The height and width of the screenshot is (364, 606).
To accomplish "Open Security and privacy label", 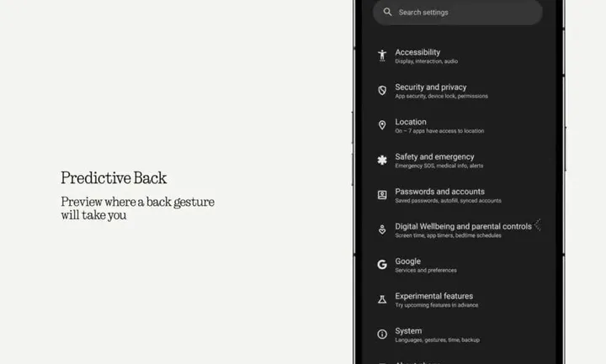I will click(430, 87).
